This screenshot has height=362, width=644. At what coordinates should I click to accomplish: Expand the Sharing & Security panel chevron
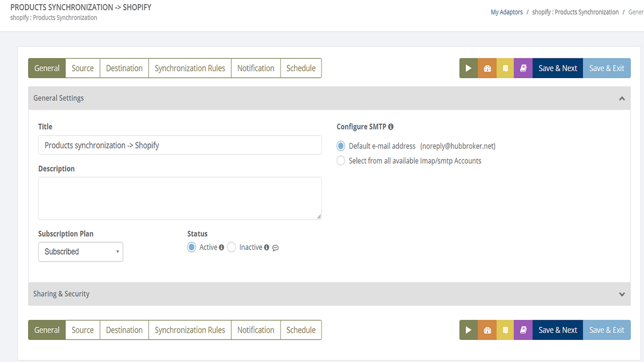[x=622, y=295]
